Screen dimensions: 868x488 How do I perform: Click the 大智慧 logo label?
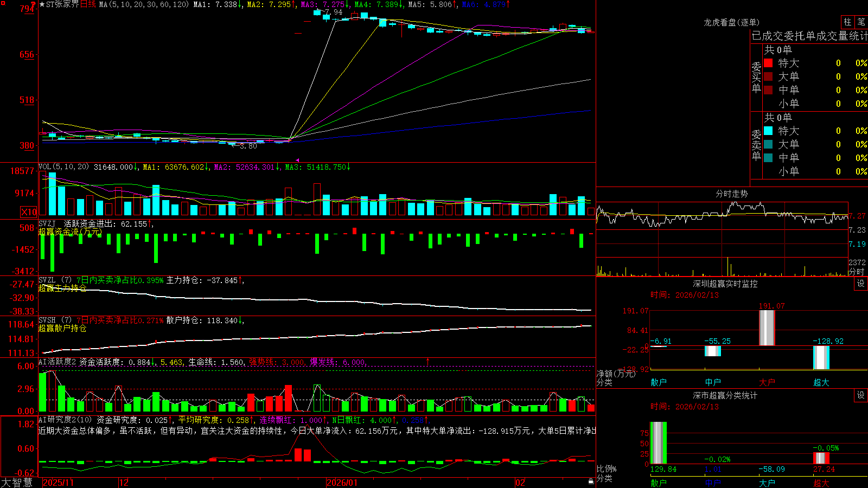[17, 483]
